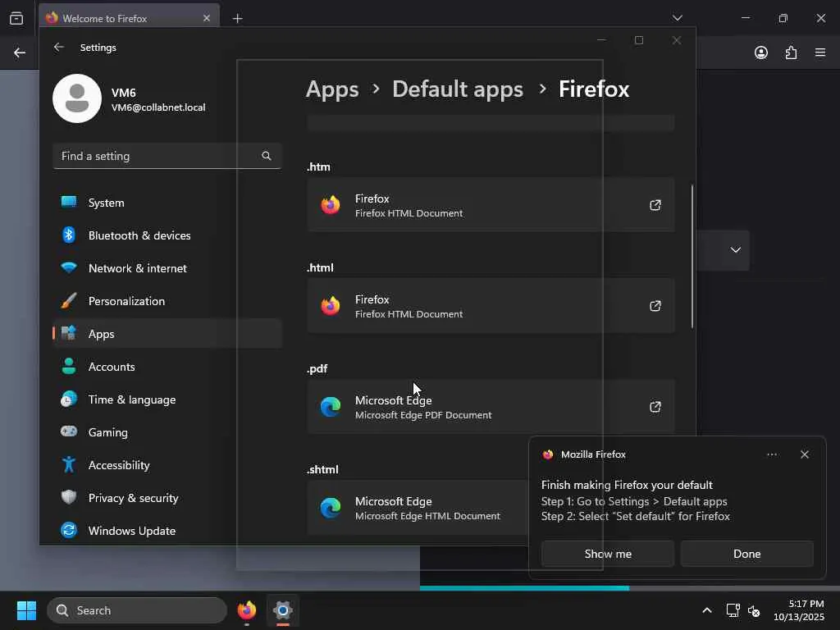Open Gaming settings
Screen dimensions: 840x630
coord(167,432)
